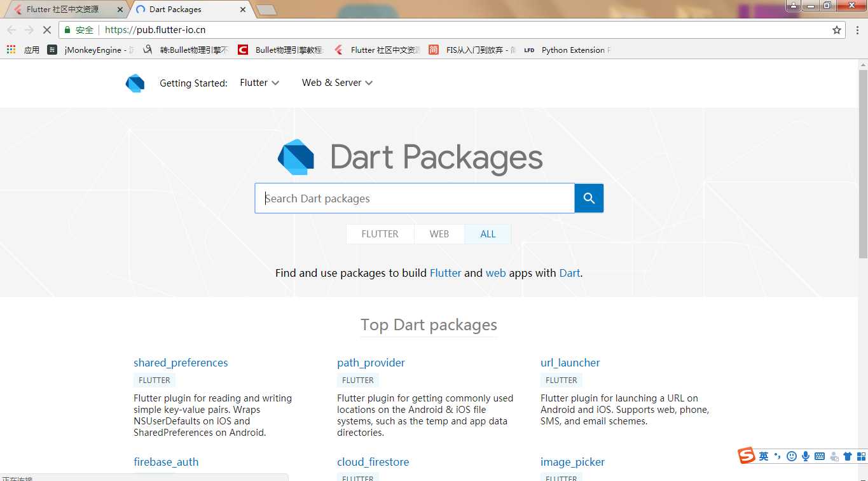
Task: Stop loading the page with the X button
Action: tap(46, 30)
